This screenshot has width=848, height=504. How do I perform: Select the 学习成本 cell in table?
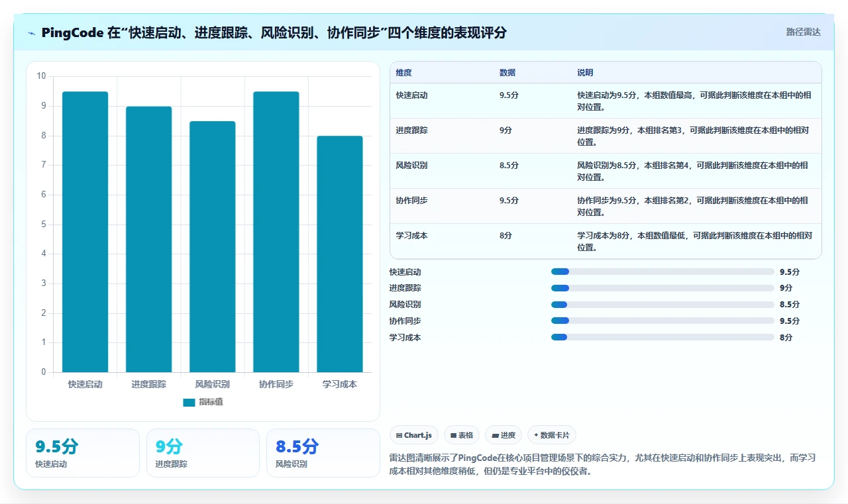(411, 236)
